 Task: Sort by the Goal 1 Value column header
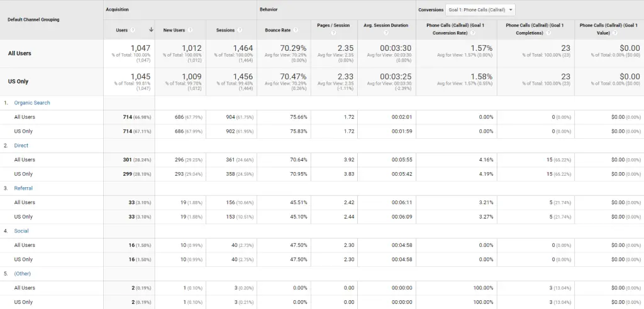click(x=609, y=29)
